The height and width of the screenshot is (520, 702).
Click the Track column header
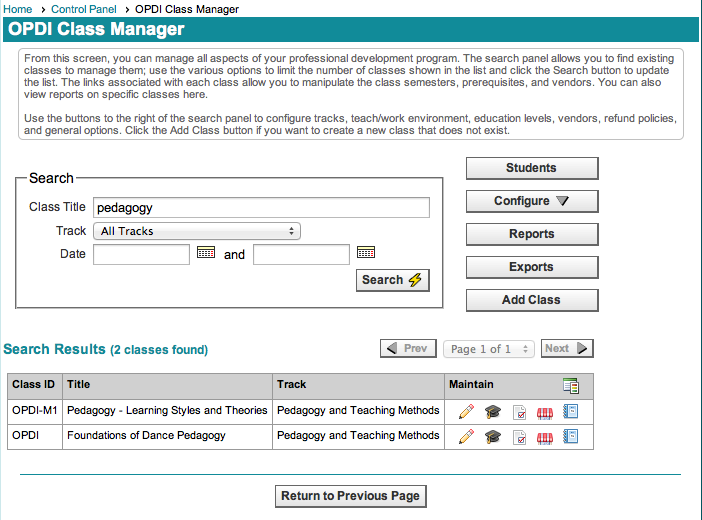click(x=358, y=386)
